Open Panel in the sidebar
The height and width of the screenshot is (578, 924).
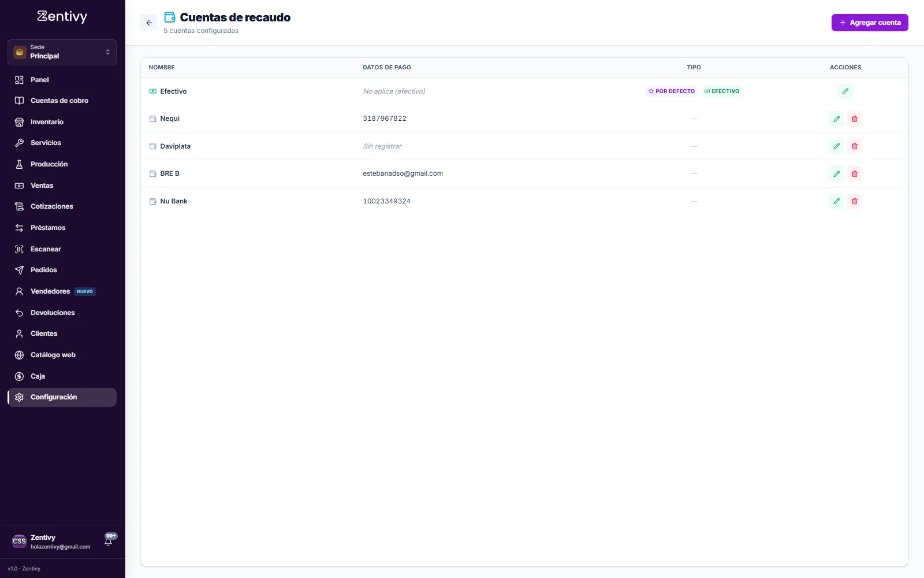(x=62, y=80)
